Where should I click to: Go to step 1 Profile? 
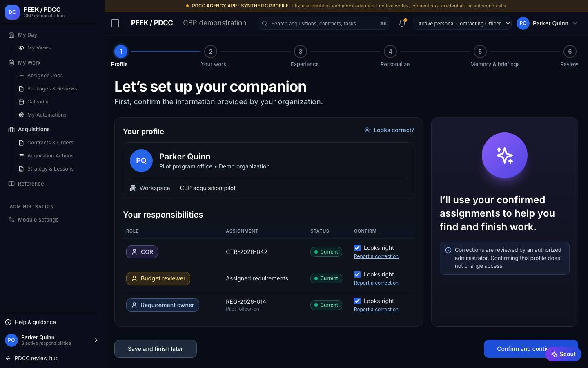[x=121, y=52]
